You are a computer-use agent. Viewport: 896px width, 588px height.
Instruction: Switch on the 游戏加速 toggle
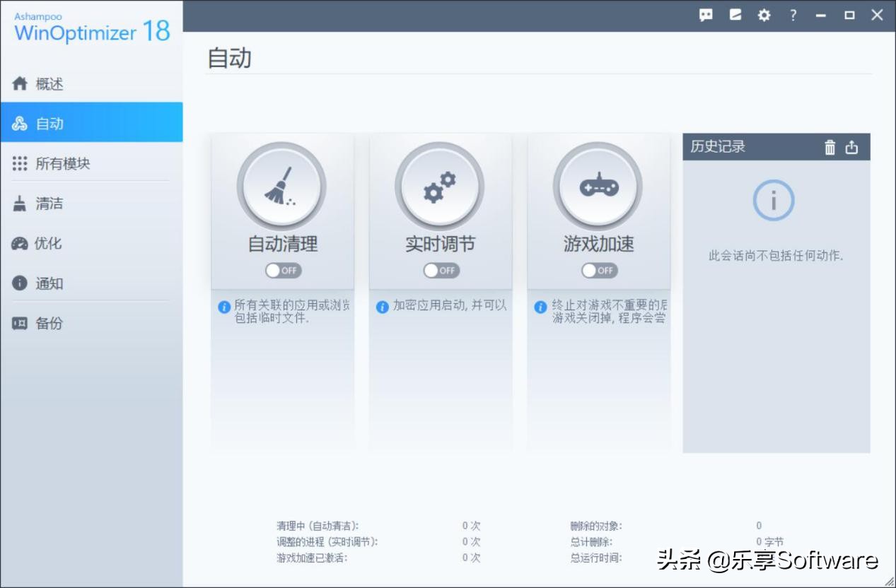598,270
